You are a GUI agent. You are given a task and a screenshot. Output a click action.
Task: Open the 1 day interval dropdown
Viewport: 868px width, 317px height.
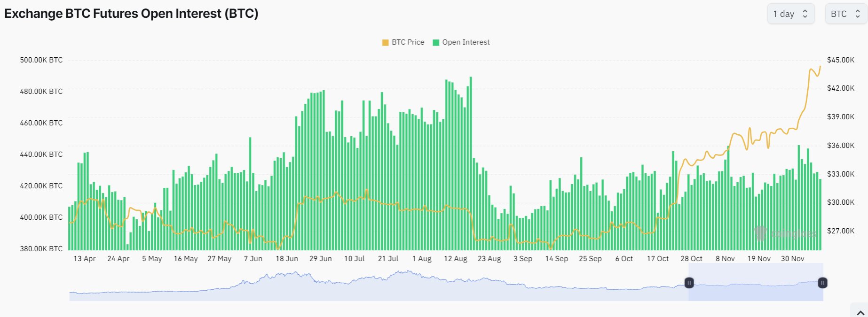tap(790, 14)
